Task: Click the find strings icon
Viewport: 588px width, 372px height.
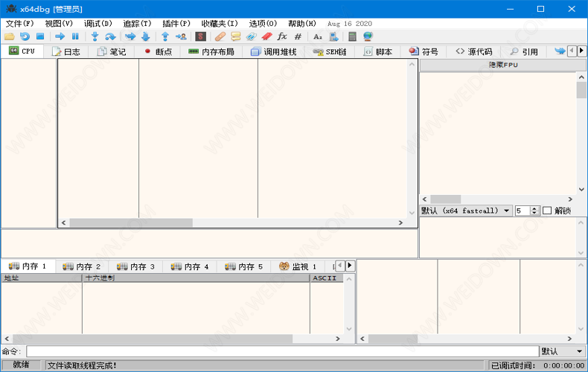Action: click(x=318, y=36)
